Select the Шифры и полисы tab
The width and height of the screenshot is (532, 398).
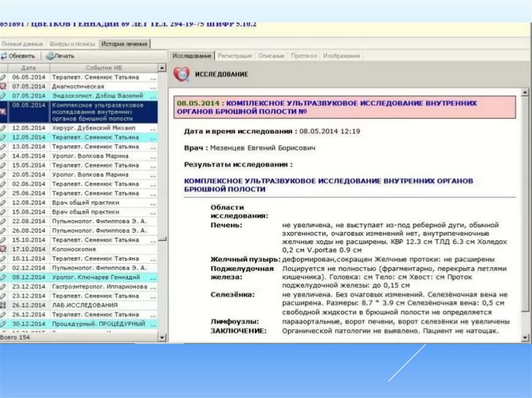(x=72, y=44)
